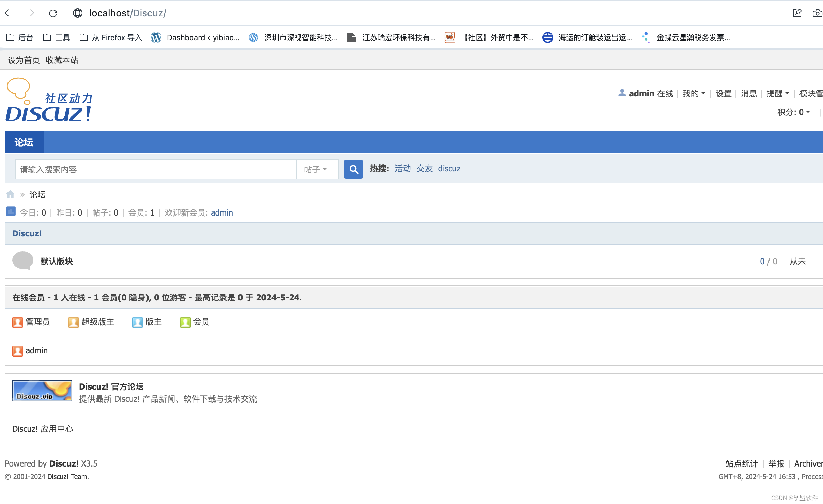Screen dimensions: 823x504
Task: Click the blue search magnifier button
Action: pyautogui.click(x=353, y=169)
